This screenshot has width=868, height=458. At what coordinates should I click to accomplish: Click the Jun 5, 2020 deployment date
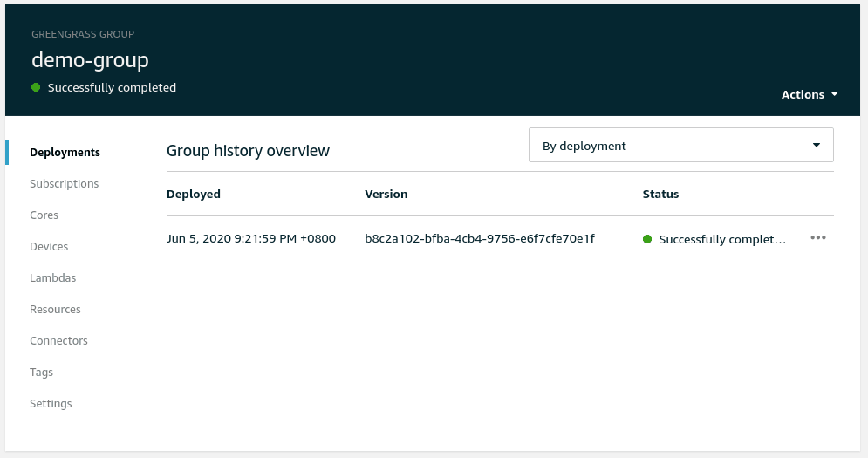(250, 238)
